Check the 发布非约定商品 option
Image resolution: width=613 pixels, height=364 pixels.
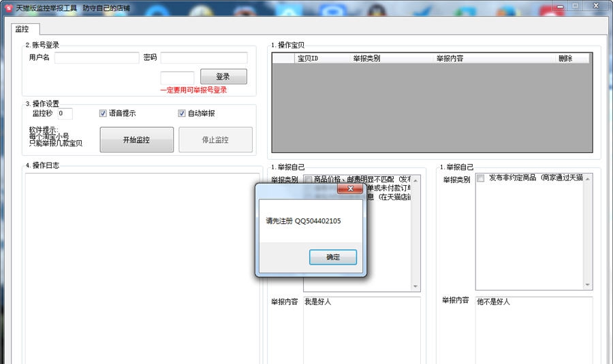click(480, 178)
